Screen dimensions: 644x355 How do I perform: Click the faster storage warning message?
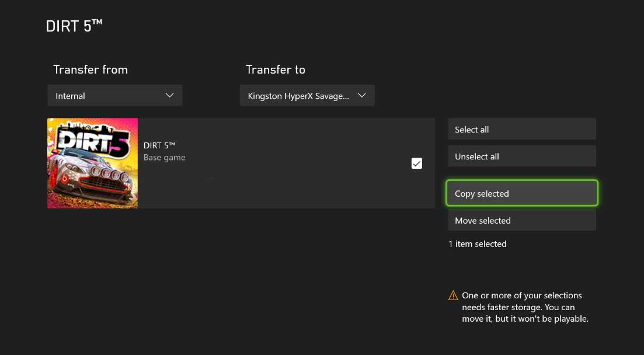[x=525, y=307]
